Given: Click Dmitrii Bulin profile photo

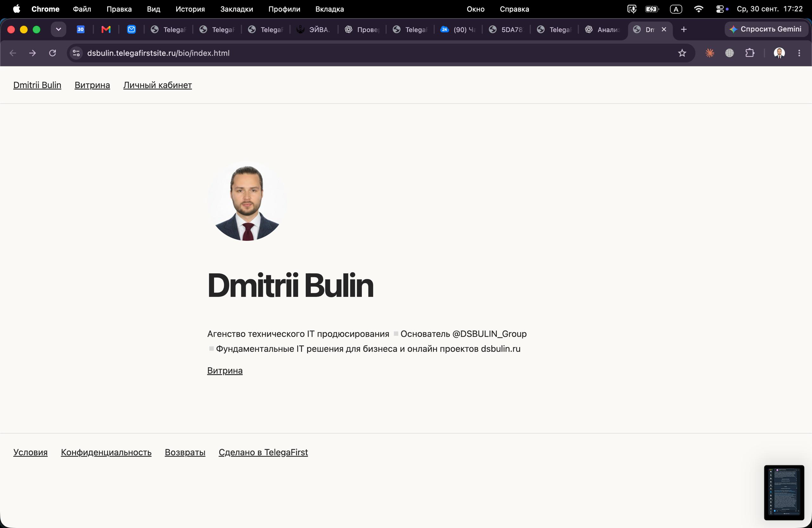Looking at the screenshot, I should click(247, 201).
